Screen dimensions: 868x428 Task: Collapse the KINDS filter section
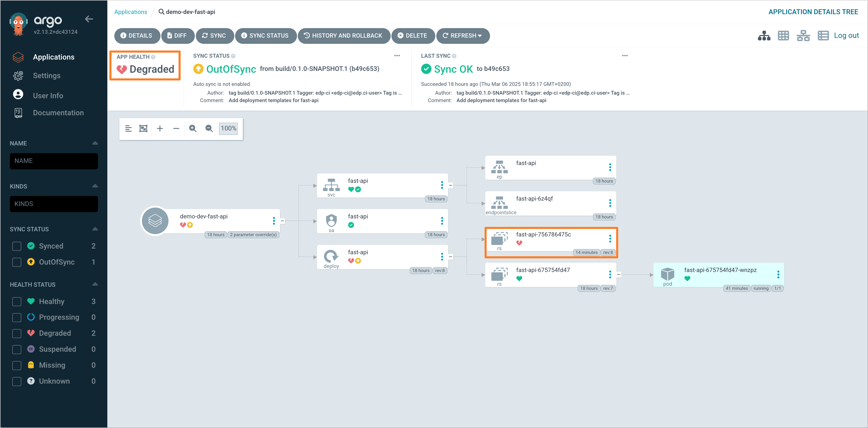[95, 186]
